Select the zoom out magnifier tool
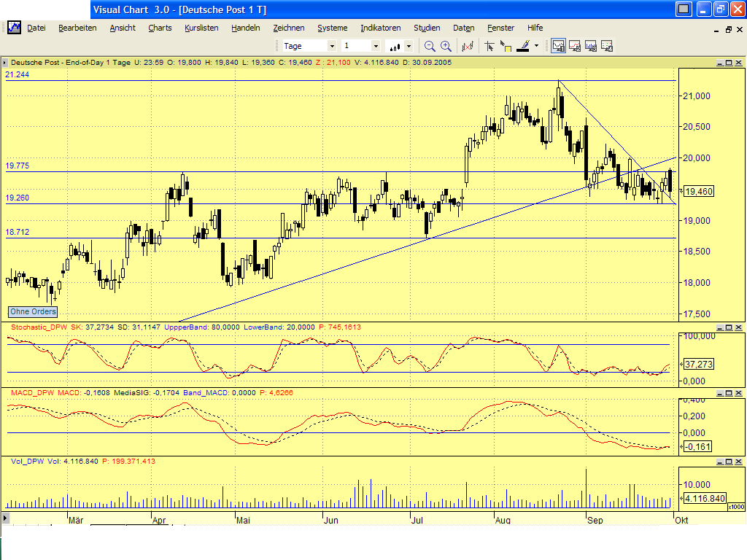The height and width of the screenshot is (560, 747). click(x=428, y=44)
